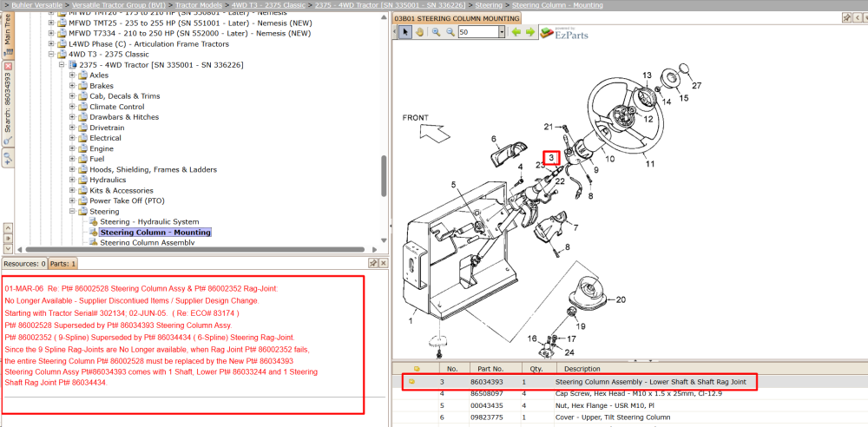
Task: Expand the Power Take Off (PTO) node
Action: 73,200
